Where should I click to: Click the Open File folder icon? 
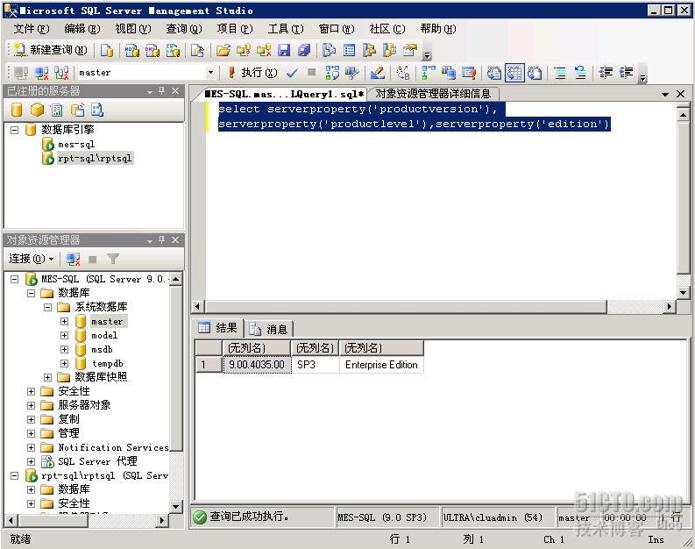click(223, 51)
